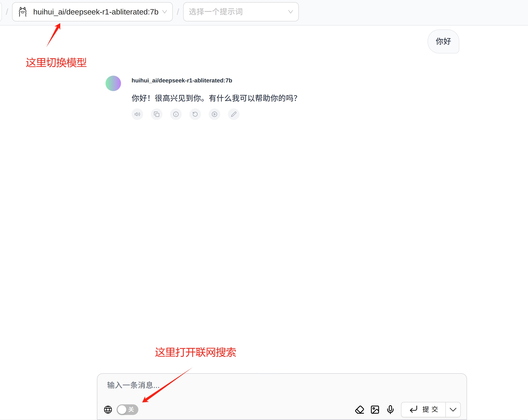Start voice input with the microphone icon
The height and width of the screenshot is (420, 528).
390,409
